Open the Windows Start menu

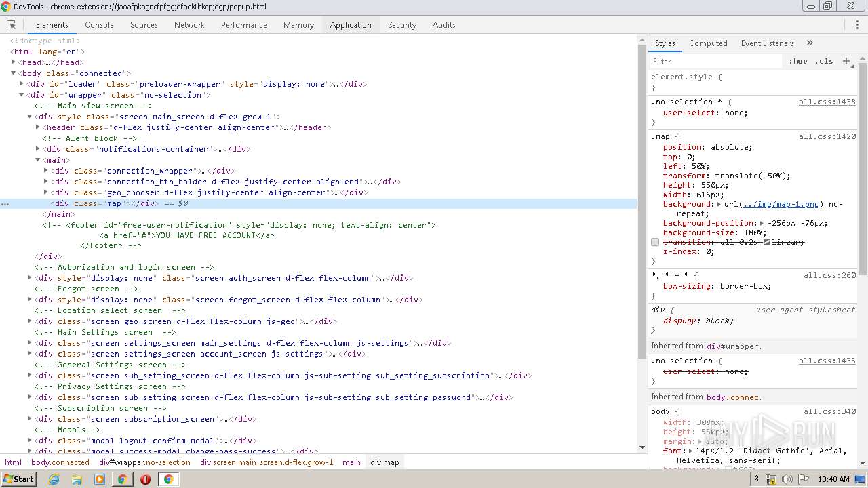pyautogui.click(x=18, y=479)
